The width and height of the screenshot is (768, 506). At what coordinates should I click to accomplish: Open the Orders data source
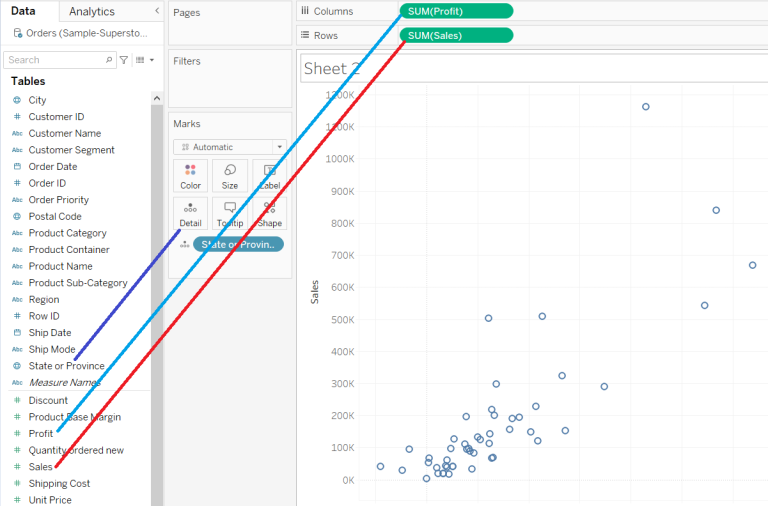[81, 33]
